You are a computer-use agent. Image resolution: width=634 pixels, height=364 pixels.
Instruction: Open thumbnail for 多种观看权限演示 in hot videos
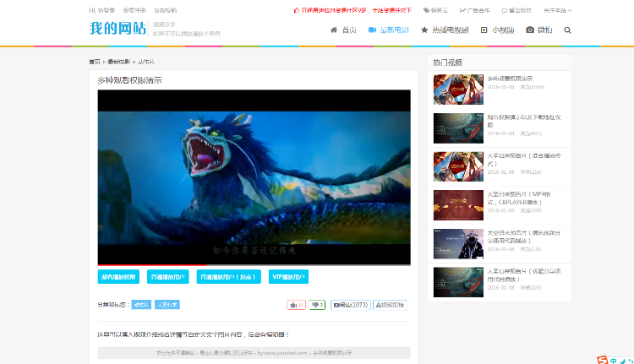(x=458, y=90)
